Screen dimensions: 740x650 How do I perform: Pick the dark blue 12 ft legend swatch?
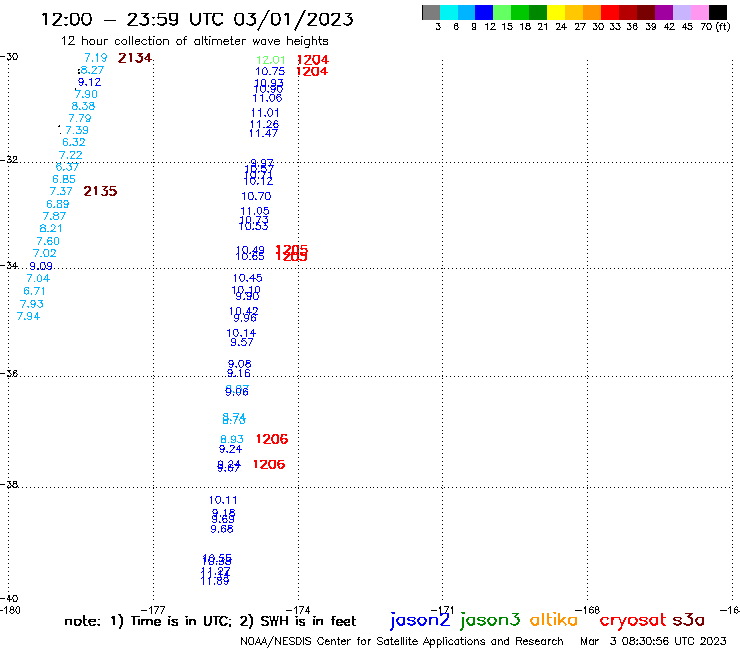point(484,12)
